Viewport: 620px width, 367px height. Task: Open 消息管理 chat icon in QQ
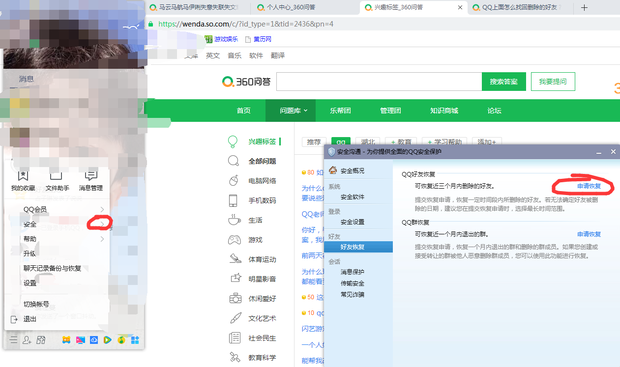click(x=91, y=176)
